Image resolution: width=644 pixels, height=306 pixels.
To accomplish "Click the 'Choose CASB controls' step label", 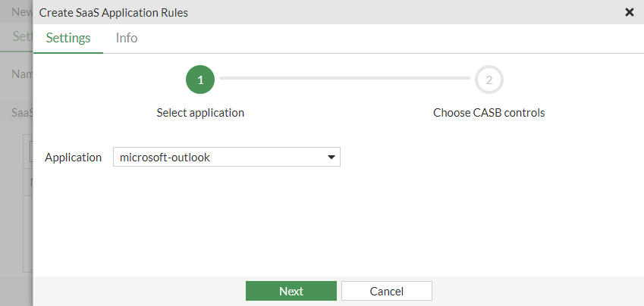I will 489,113.
